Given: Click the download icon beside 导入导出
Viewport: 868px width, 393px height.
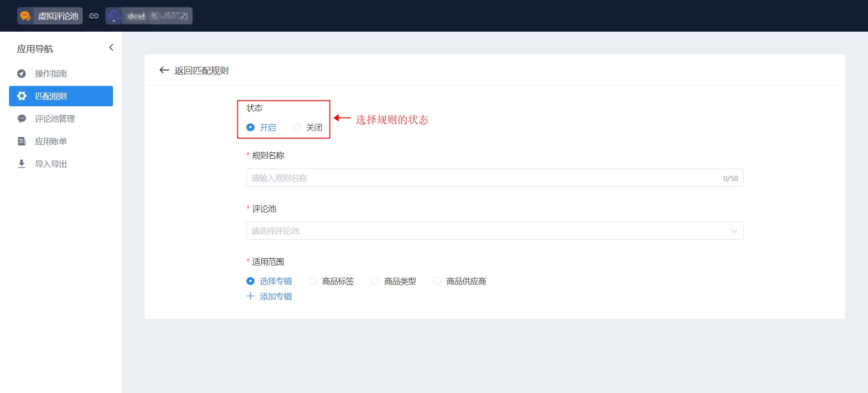Looking at the screenshot, I should click(x=21, y=164).
